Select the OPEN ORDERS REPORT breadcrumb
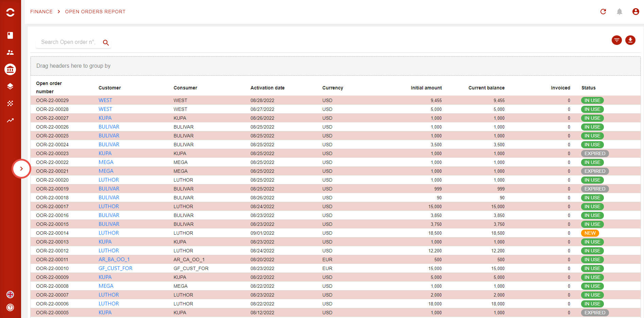 tap(95, 11)
